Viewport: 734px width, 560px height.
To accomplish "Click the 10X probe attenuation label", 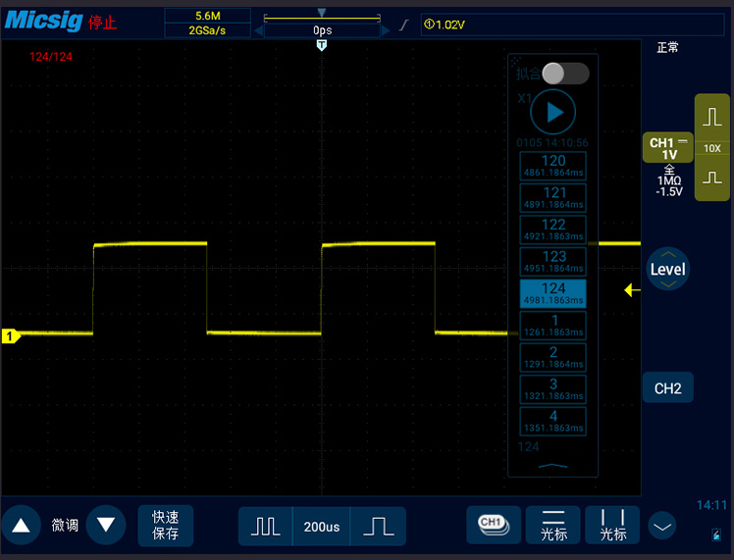I will (712, 148).
